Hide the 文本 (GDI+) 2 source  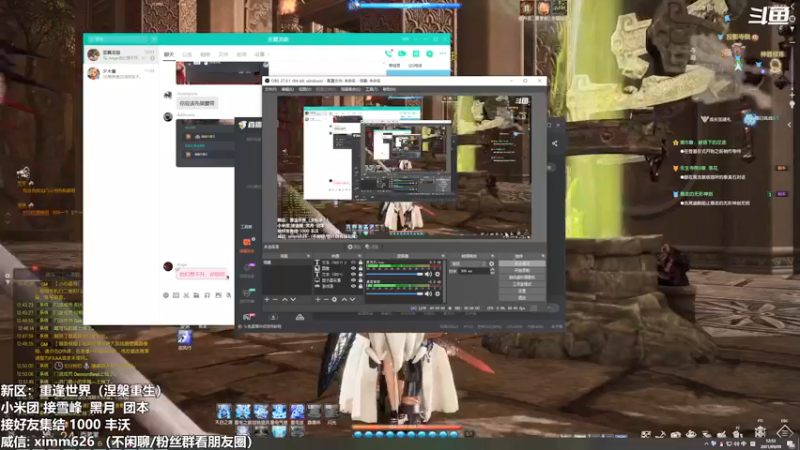pos(354,262)
